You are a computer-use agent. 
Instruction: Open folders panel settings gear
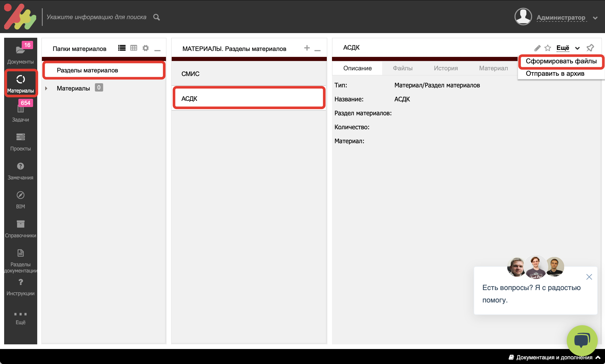(146, 48)
